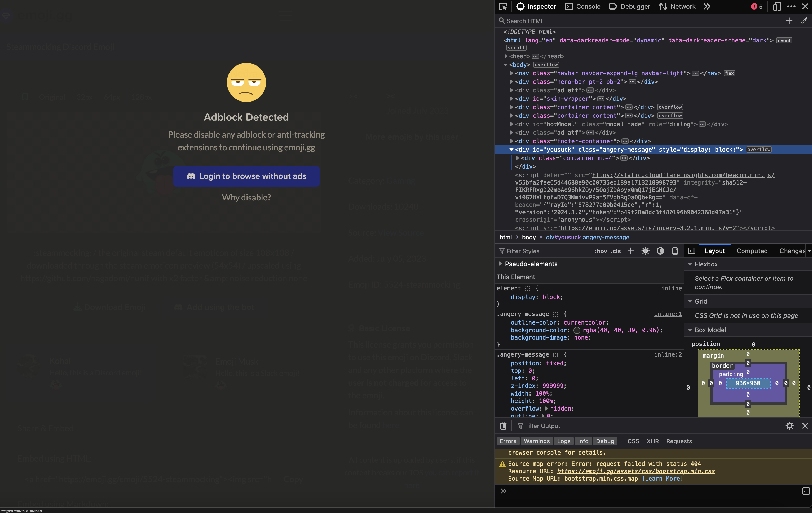Open the devtools three-dot options menu
The width and height of the screenshot is (812, 513).
point(791,6)
